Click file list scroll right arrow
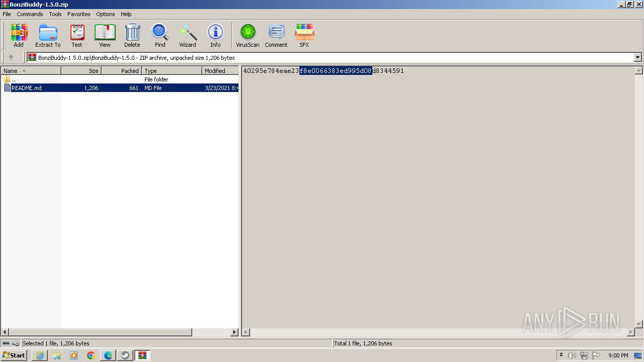644x362 pixels. (234, 332)
